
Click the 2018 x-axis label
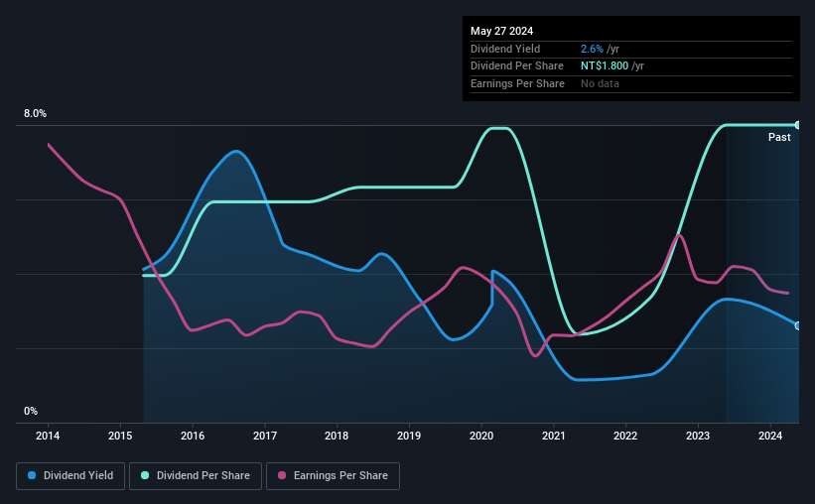click(x=337, y=436)
